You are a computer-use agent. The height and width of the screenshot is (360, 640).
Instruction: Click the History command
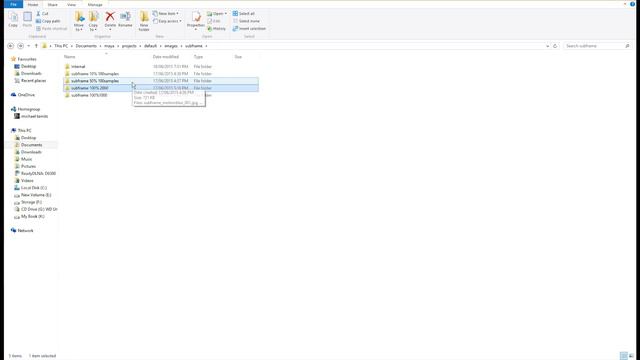click(x=216, y=29)
